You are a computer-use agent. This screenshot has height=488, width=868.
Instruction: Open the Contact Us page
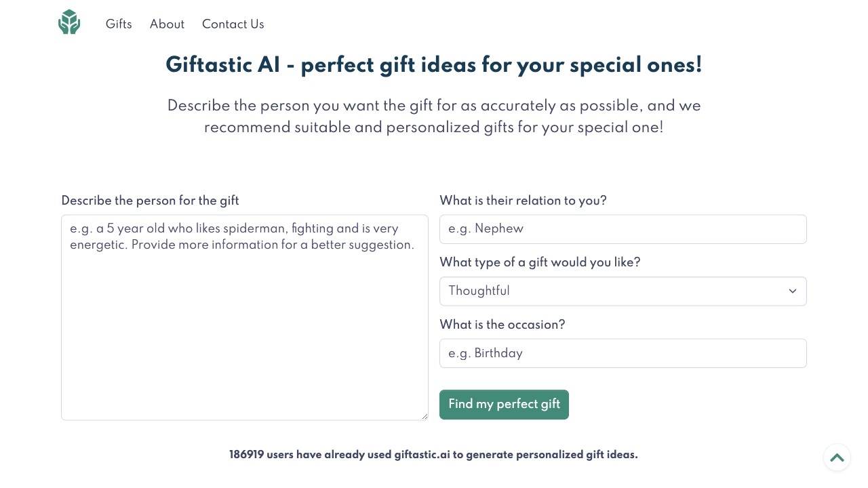[233, 24]
